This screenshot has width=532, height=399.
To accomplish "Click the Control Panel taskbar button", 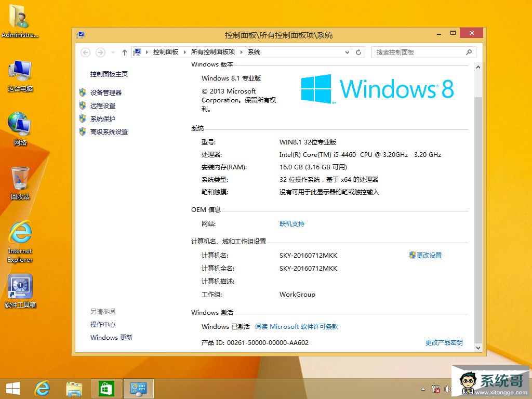I will (138, 389).
